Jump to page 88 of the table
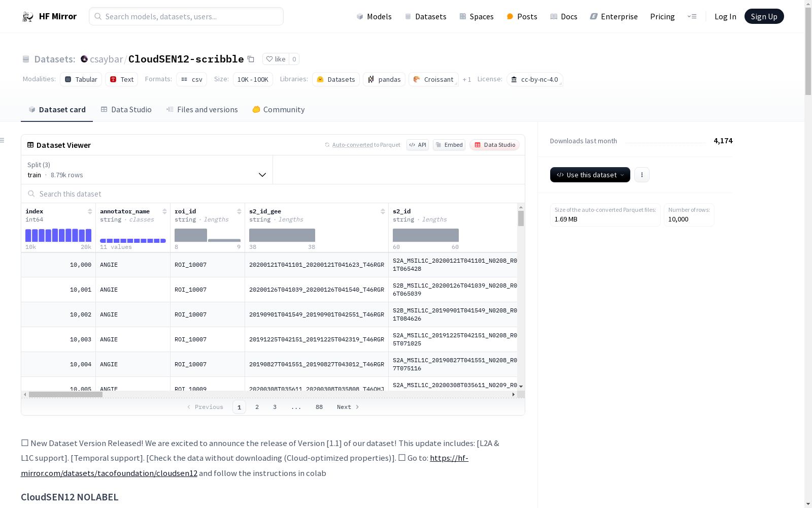 point(319,407)
